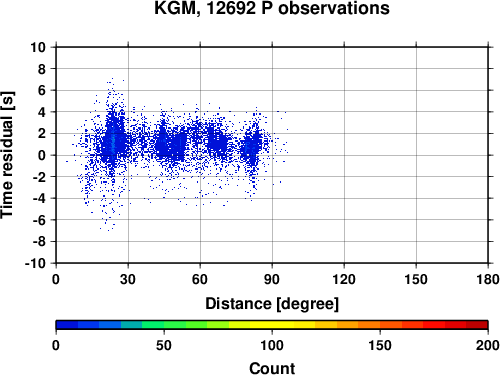Screen dimensions: 500x375
Task: Click the plot title 'KGM, 12692 P observations'
Action: click(x=272, y=8)
